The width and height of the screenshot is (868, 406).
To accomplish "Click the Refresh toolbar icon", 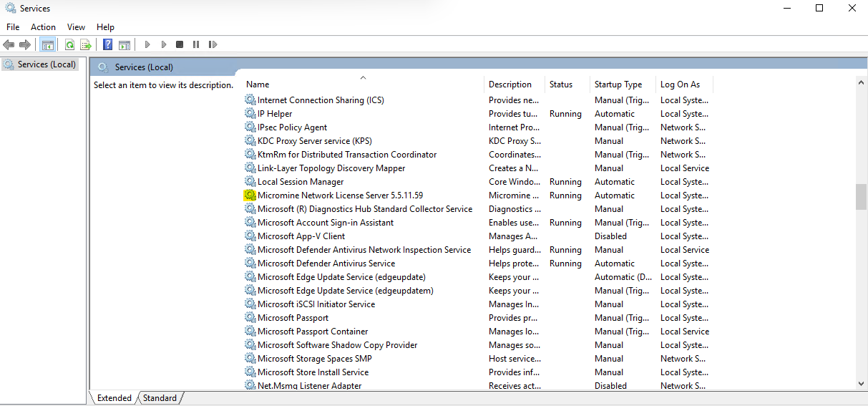I will 70,44.
